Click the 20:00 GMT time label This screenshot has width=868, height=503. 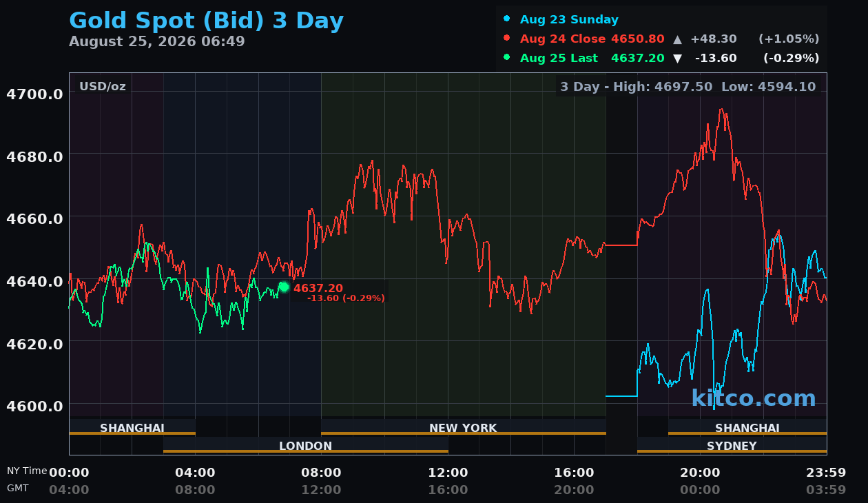pos(574,490)
